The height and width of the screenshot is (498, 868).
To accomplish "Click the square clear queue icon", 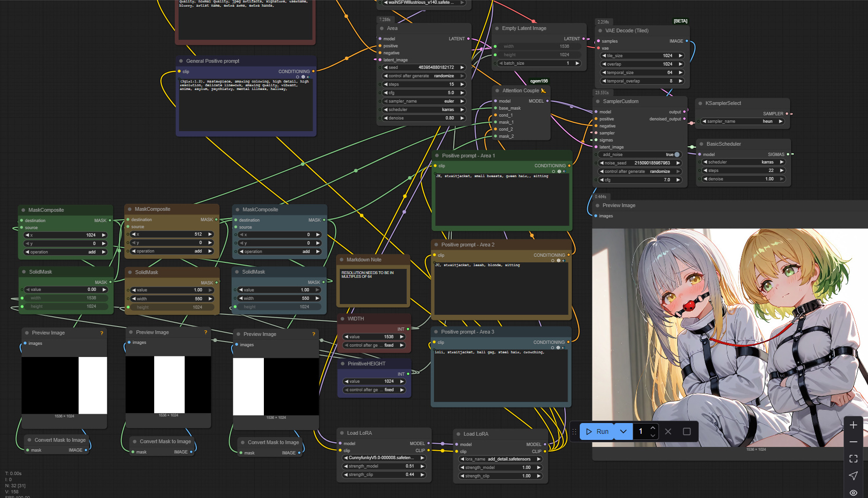I will [x=687, y=431].
